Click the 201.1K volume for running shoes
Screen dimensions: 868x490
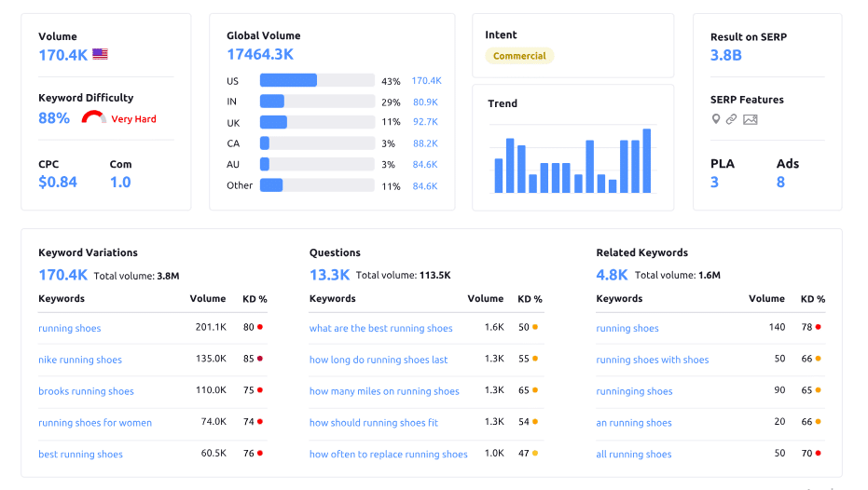[x=211, y=327]
